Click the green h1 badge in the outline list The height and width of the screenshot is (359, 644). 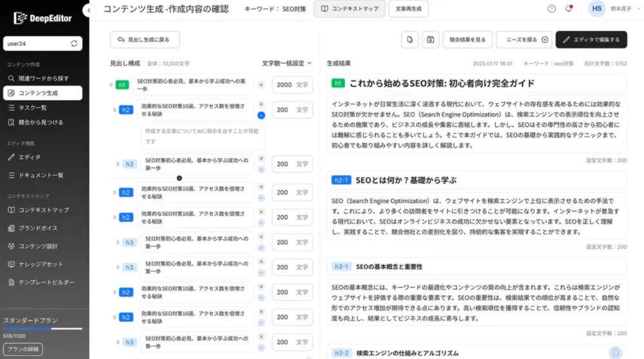click(122, 85)
